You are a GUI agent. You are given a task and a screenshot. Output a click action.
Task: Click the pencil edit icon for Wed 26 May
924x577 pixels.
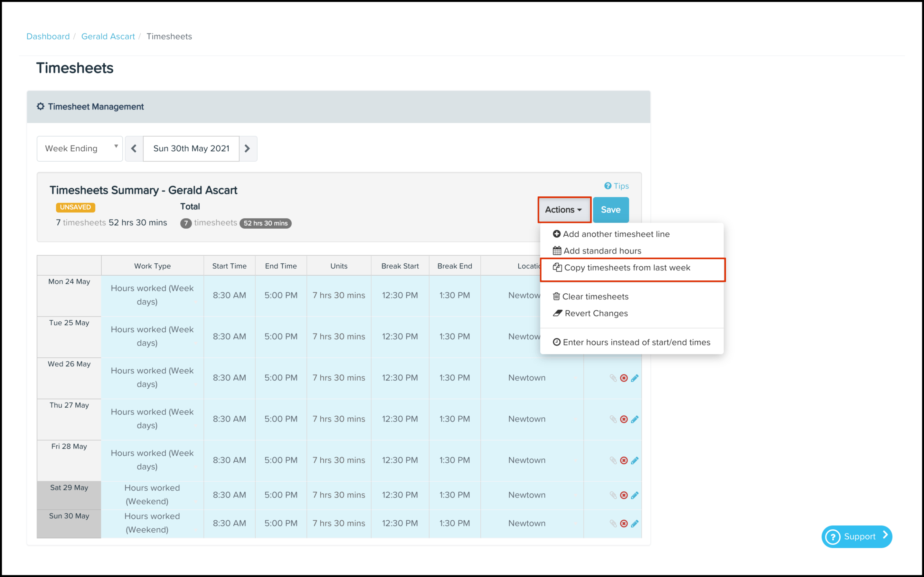(x=635, y=378)
